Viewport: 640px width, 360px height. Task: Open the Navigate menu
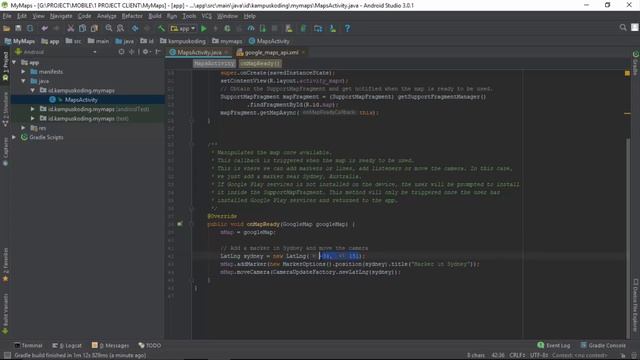pyautogui.click(x=61, y=16)
